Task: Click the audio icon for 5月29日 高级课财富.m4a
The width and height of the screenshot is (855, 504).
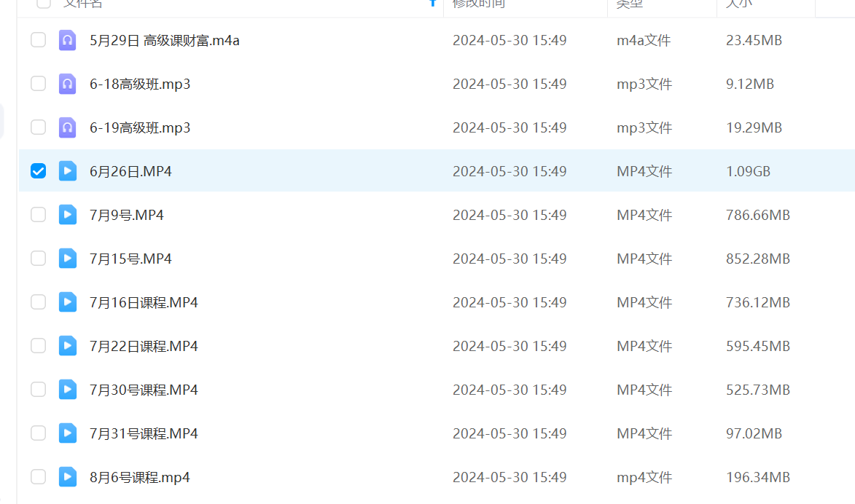Action: [x=68, y=40]
